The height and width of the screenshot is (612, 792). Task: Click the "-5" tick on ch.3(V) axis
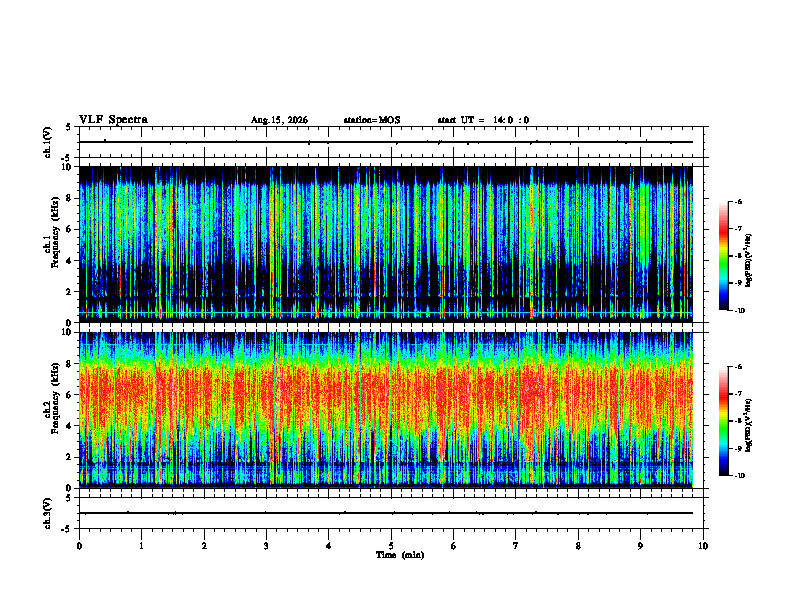coord(67,529)
